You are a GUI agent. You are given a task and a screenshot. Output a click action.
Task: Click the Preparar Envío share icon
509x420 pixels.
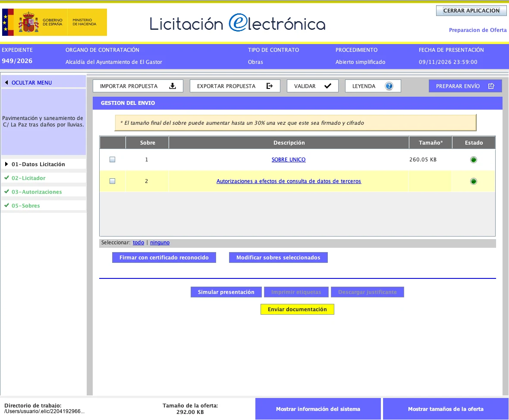tap(491, 86)
